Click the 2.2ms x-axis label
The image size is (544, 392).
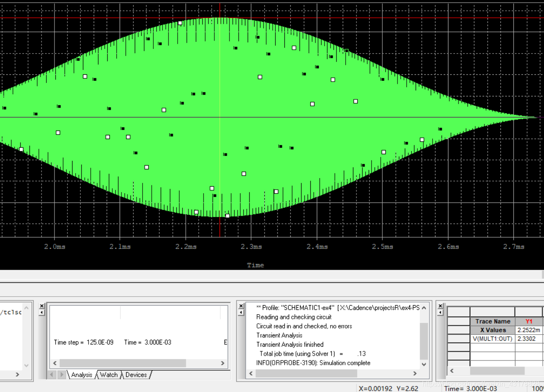(x=186, y=247)
